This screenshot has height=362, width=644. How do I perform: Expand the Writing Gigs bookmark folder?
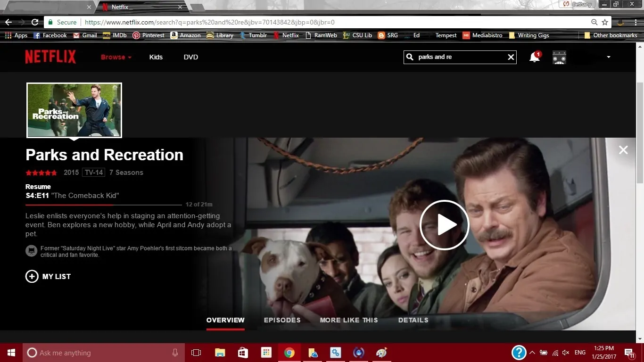[528, 35]
